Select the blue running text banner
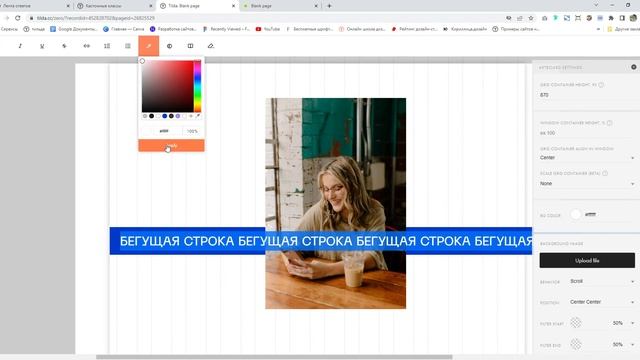 coord(321,241)
